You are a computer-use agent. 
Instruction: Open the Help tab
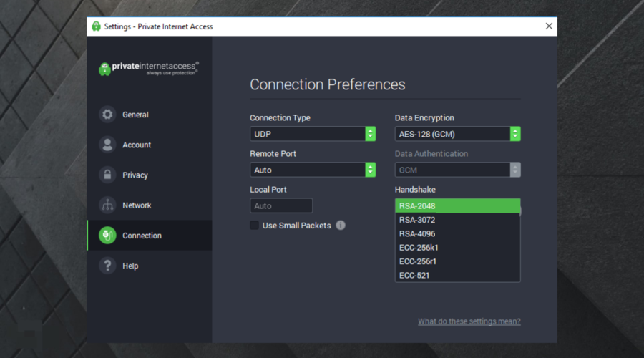click(x=150, y=266)
